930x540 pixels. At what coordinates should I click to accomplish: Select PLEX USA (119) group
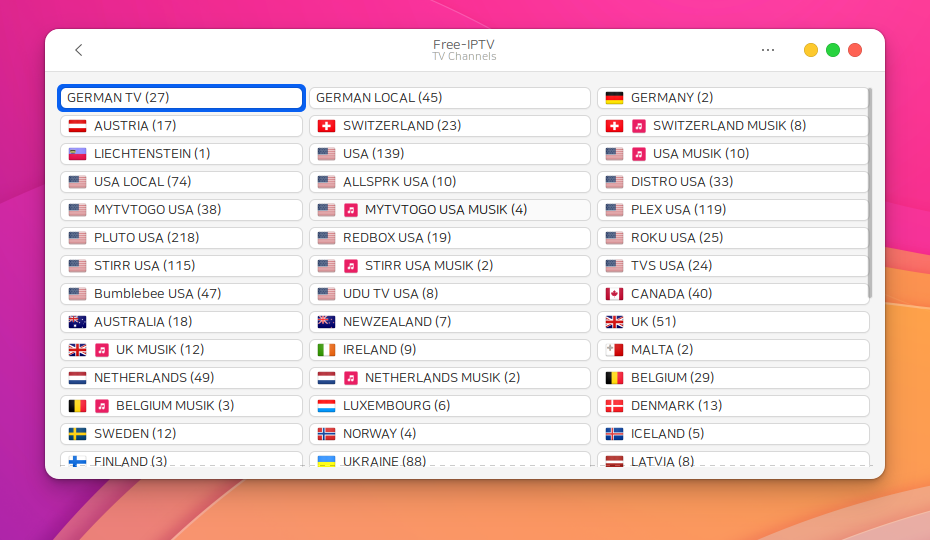click(733, 210)
